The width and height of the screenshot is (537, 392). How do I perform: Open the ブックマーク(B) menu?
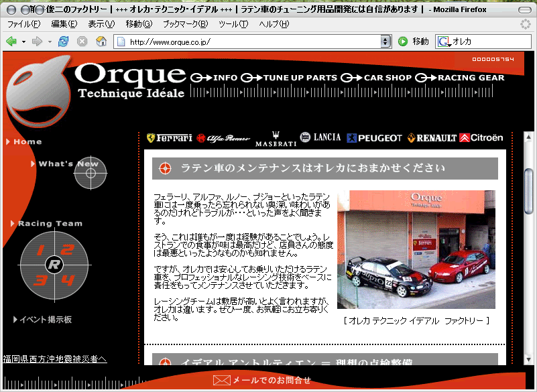tap(185, 24)
